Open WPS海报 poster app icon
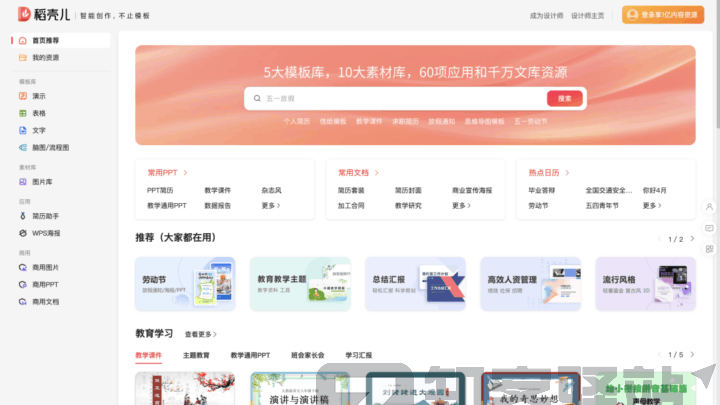Screen dimensions: 720x405 tap(23, 233)
